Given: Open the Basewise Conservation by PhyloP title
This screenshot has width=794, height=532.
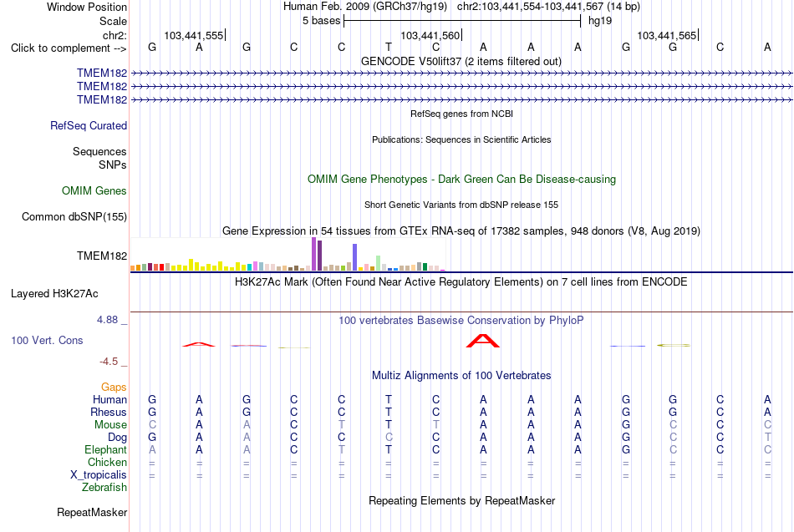Looking at the screenshot, I should coord(461,321).
